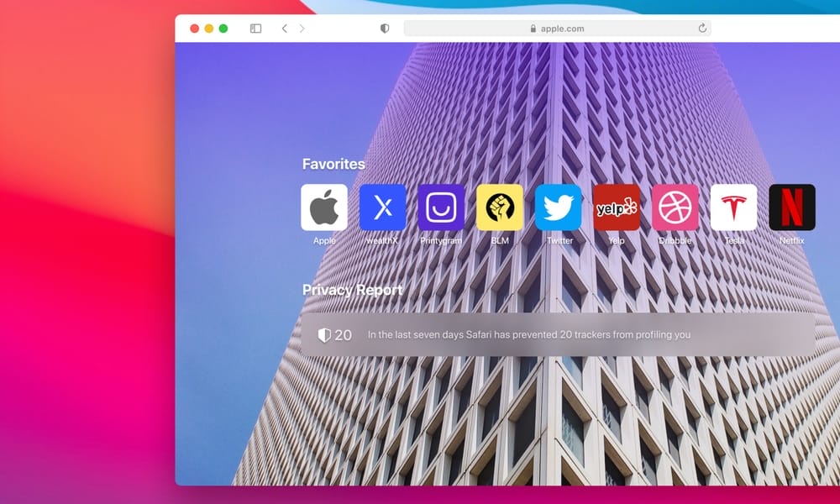This screenshot has height=504, width=840.
Task: Launch the Printygram favorite
Action: point(441,207)
